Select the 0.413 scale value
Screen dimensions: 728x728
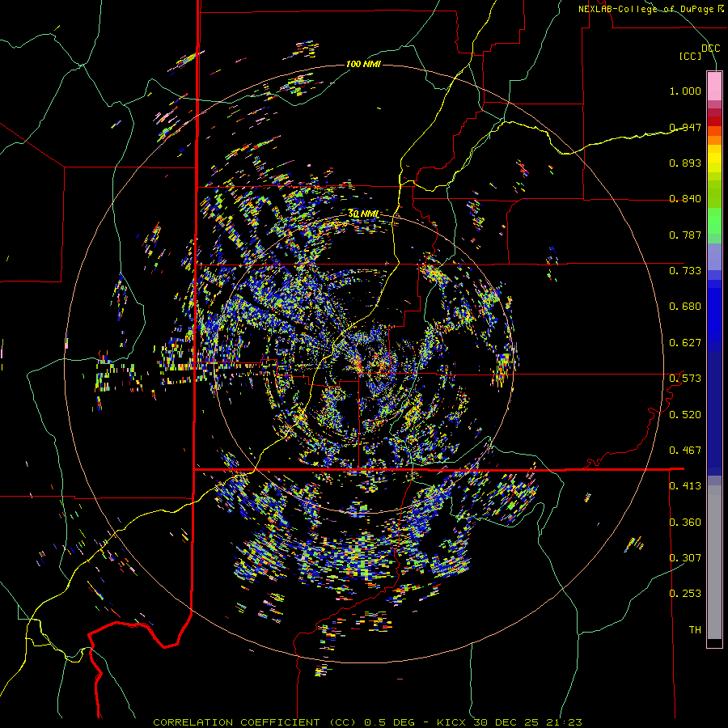click(x=685, y=485)
